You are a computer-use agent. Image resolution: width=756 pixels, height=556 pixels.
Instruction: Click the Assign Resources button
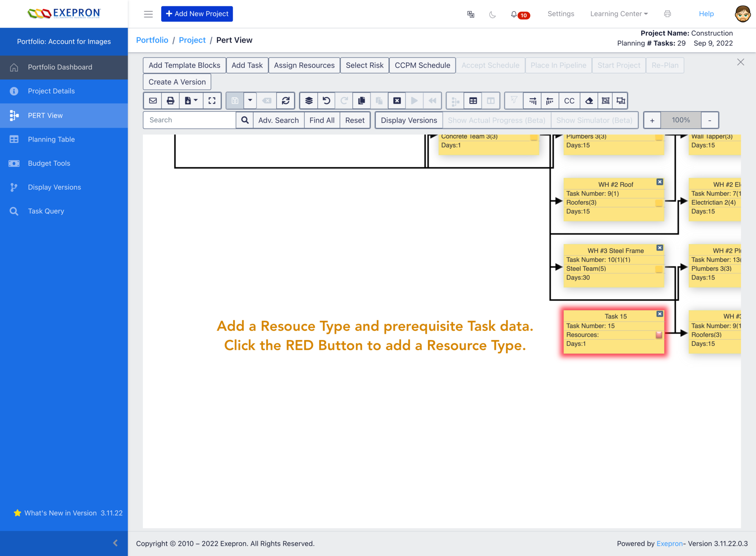(304, 65)
